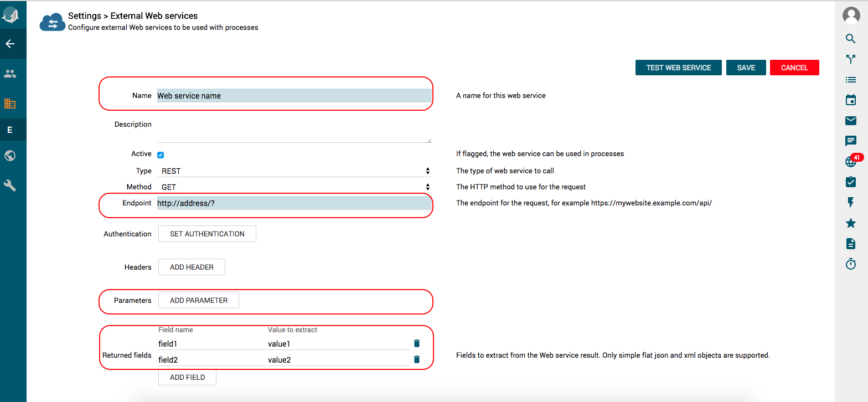Open search from the right sidebar
868x402 pixels.
[851, 39]
